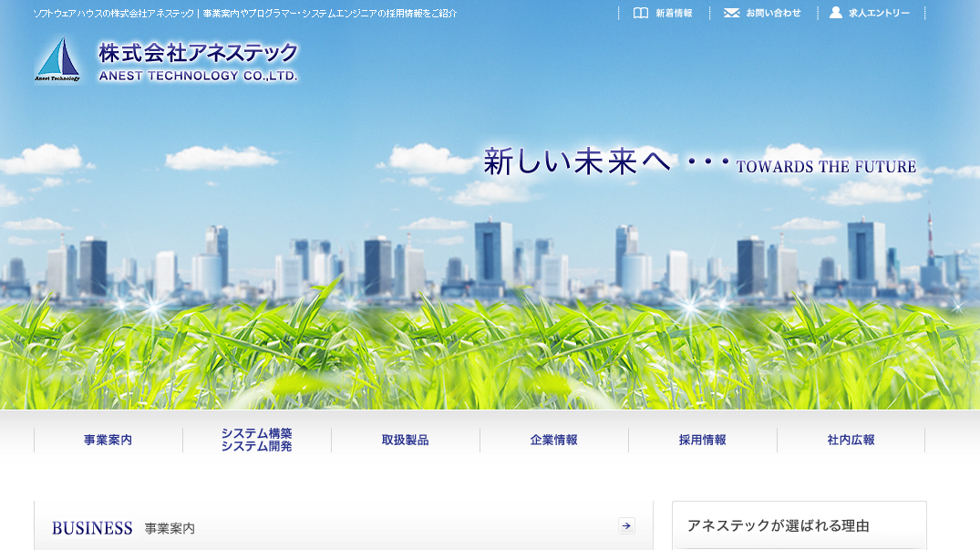
Task: Select 事業案内 in the navigation menu
Action: point(107,439)
